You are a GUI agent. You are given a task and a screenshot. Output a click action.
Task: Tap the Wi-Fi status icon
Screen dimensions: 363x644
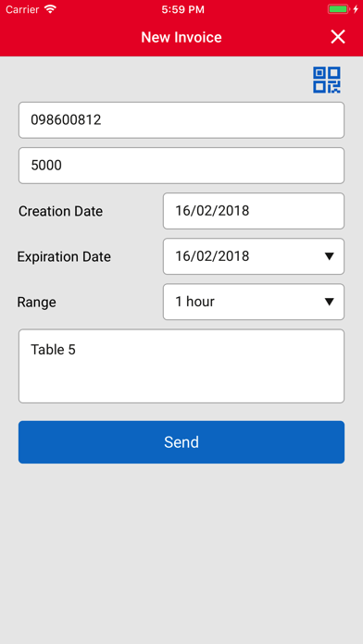pos(50,9)
